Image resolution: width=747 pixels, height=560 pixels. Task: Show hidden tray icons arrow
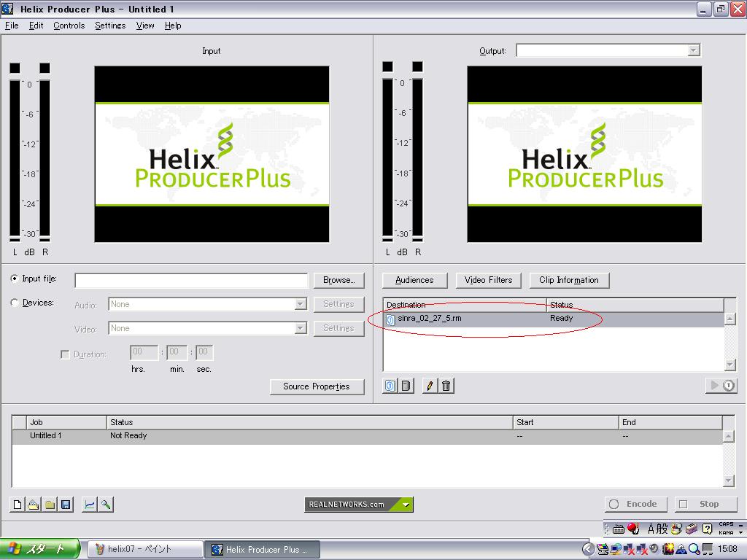(x=588, y=549)
